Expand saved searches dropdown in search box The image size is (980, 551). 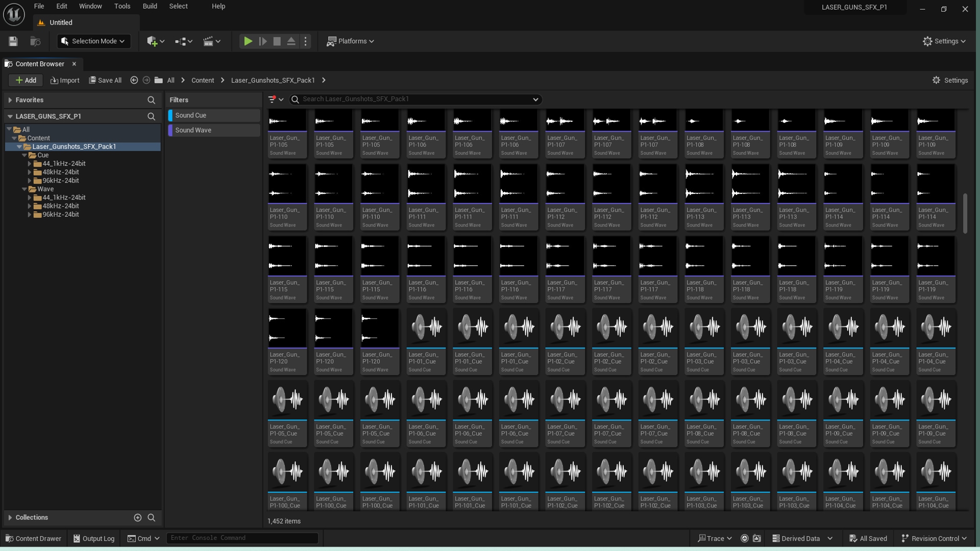[535, 99]
